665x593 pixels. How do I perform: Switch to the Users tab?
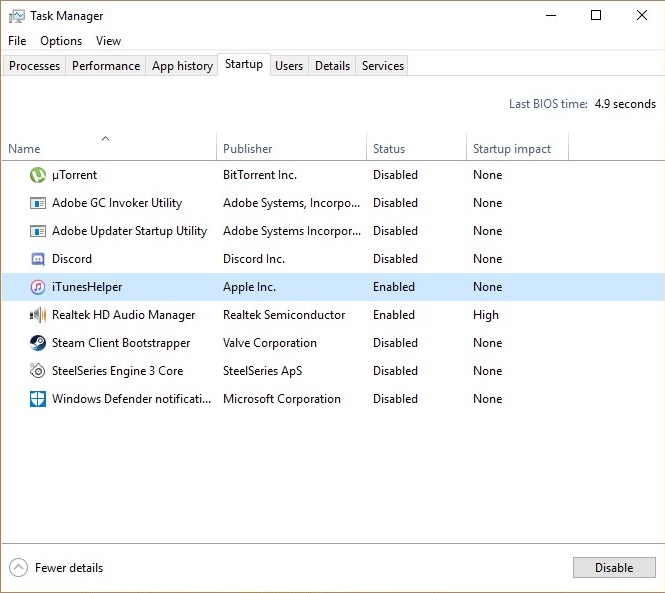[x=289, y=66]
